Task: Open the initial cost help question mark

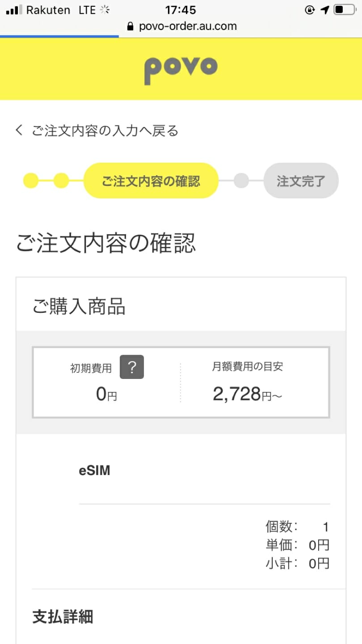Action: 132,367
